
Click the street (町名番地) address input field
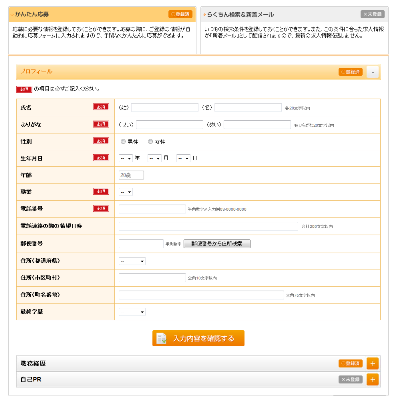click(201, 295)
